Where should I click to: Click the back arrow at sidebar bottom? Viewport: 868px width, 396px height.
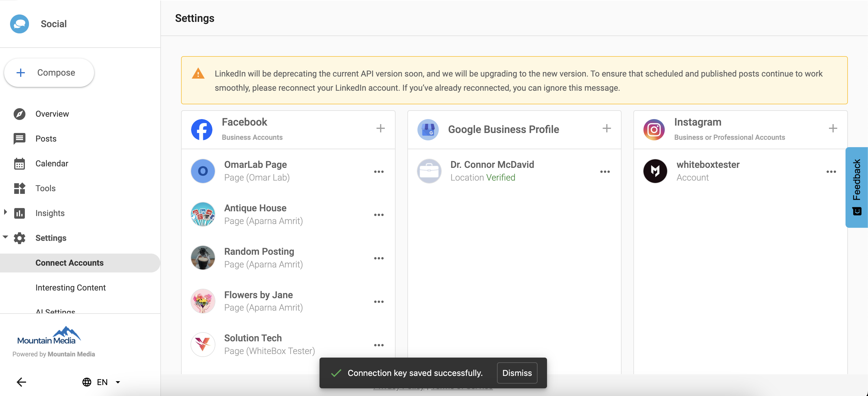click(x=21, y=382)
